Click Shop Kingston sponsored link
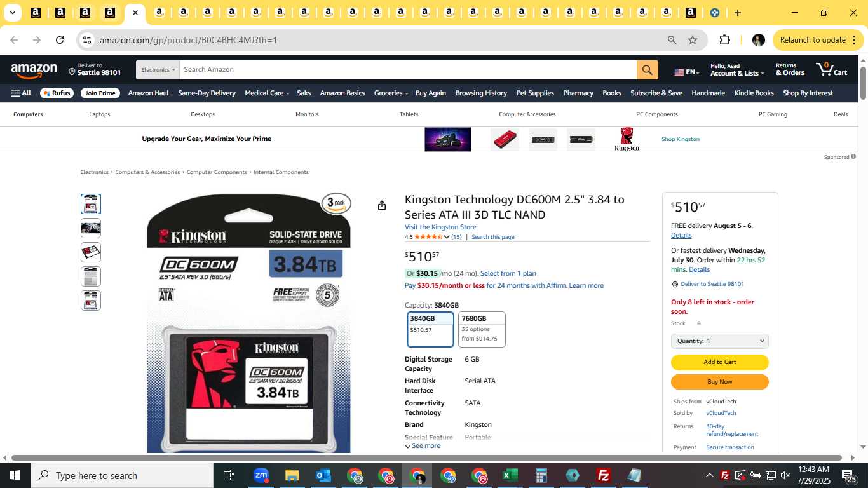The image size is (868, 488). pos(680,139)
